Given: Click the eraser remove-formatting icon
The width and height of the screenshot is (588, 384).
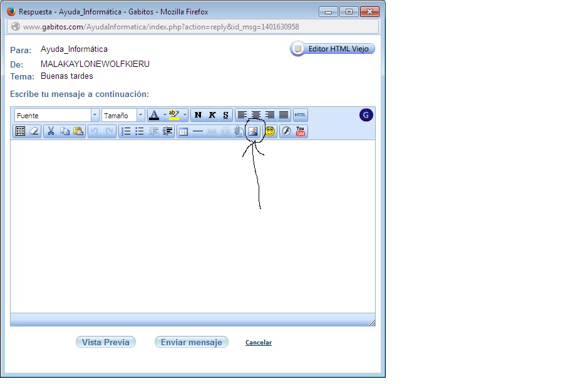Looking at the screenshot, I should tap(34, 131).
